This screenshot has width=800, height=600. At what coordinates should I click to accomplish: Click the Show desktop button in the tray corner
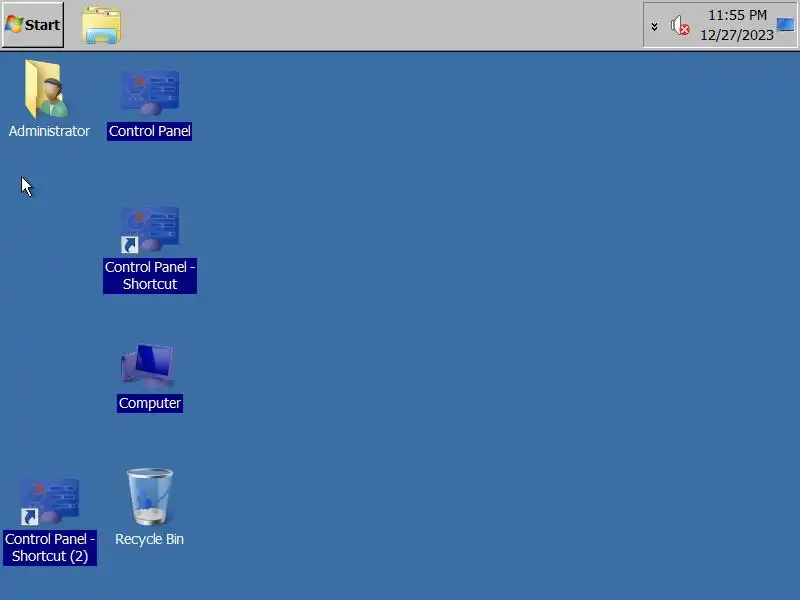(x=785, y=24)
